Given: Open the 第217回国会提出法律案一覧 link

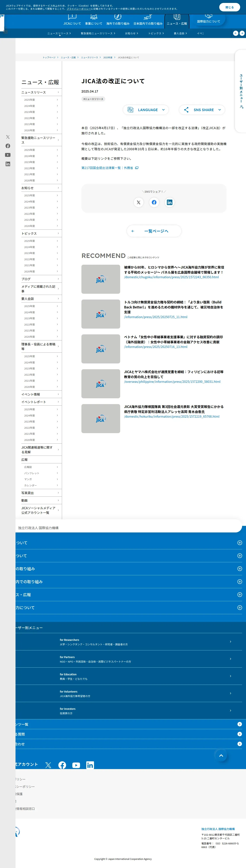Looking at the screenshot, I should point(110,168).
